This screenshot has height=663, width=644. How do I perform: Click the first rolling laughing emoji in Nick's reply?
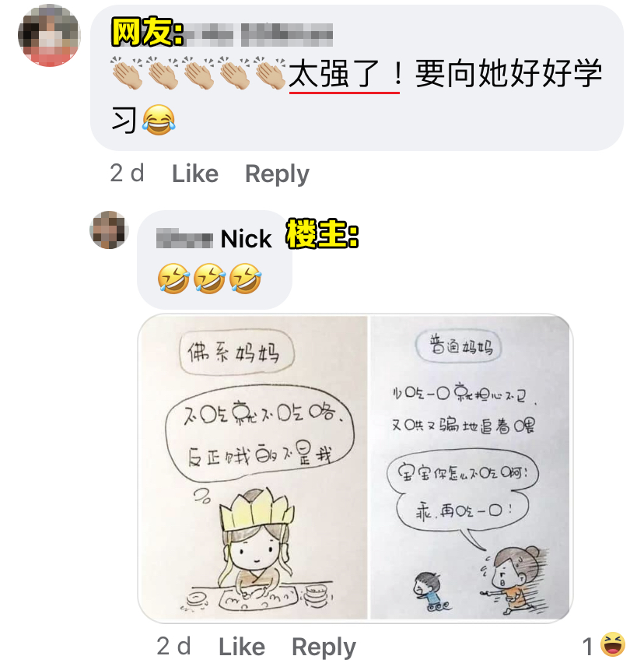click(173, 279)
